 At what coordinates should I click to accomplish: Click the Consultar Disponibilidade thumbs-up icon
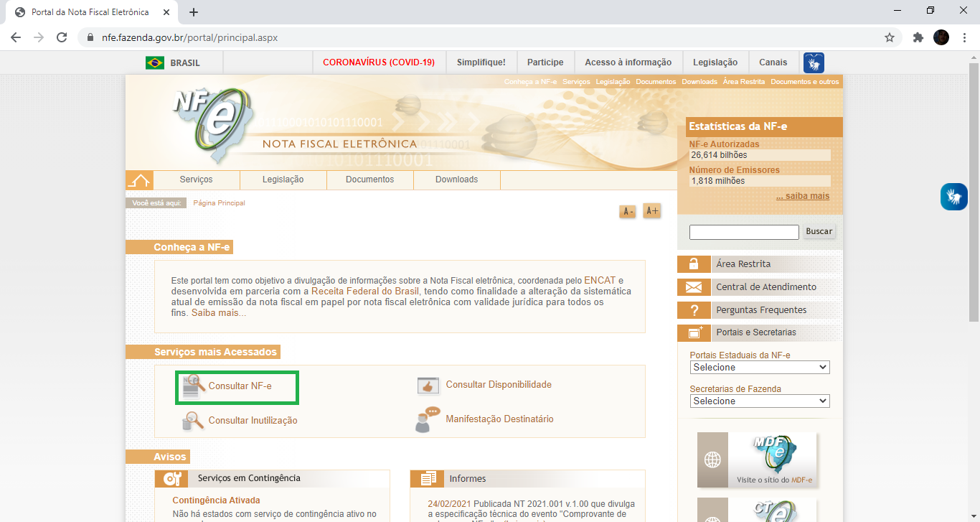coord(428,386)
